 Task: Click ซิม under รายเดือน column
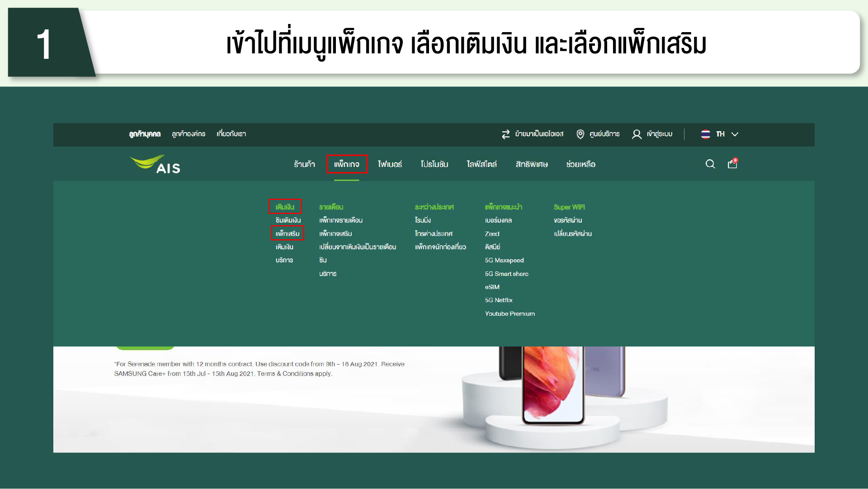[x=323, y=260]
